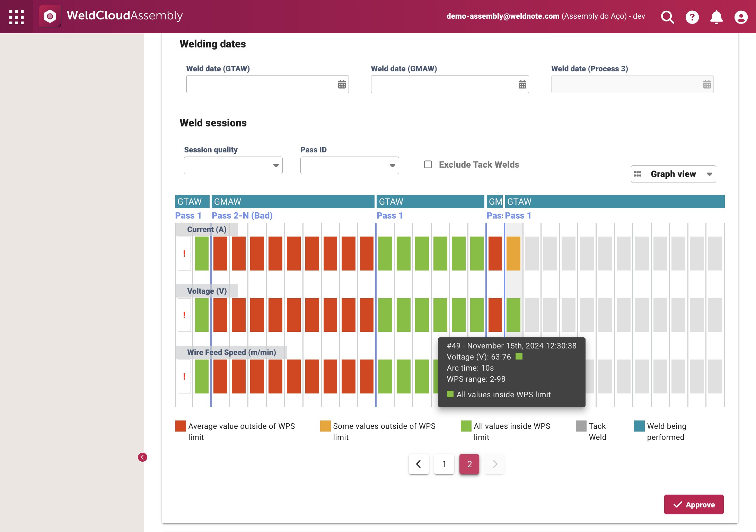Enable Exclude Tack Welds checkbox
756x532 pixels.
(428, 165)
